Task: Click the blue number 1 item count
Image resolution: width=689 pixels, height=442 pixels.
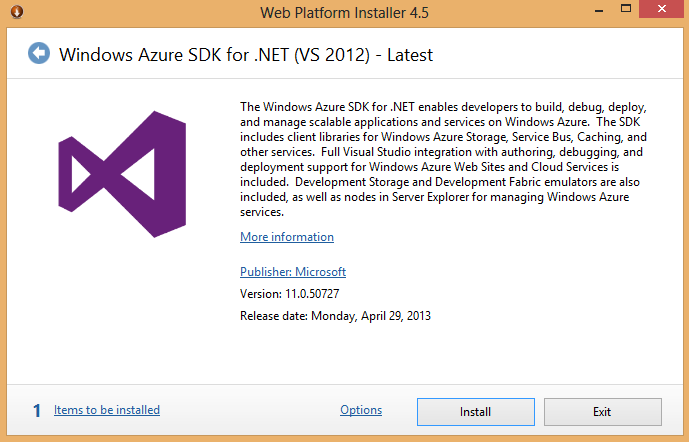Action: point(37,410)
